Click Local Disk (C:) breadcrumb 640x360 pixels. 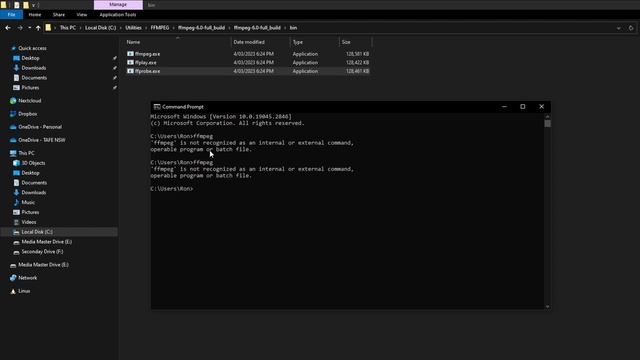coord(100,28)
